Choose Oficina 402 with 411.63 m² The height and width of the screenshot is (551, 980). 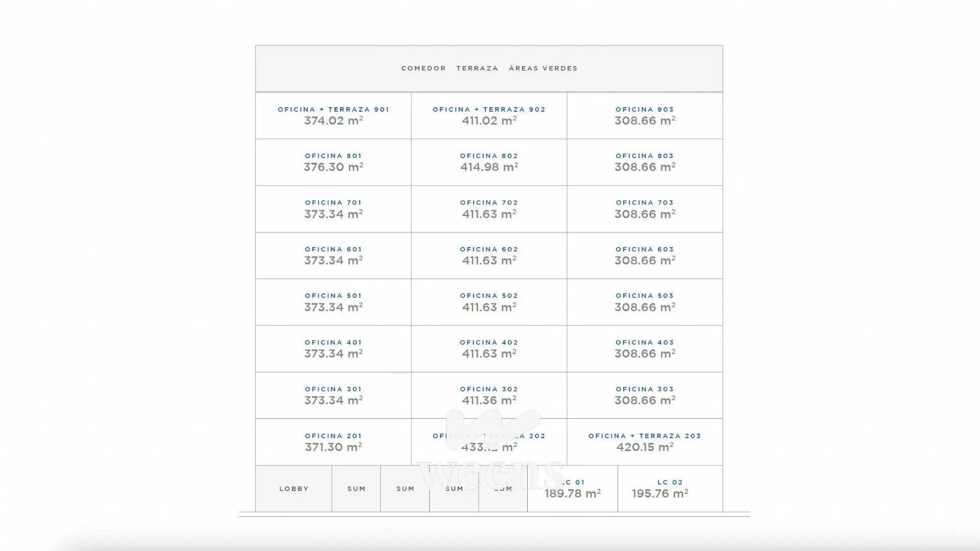point(489,349)
